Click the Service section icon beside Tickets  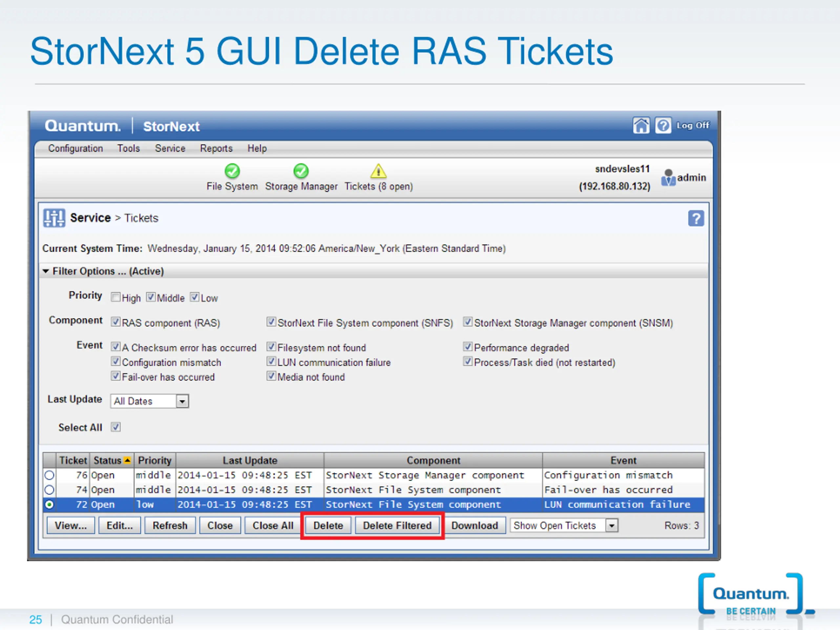[54, 218]
